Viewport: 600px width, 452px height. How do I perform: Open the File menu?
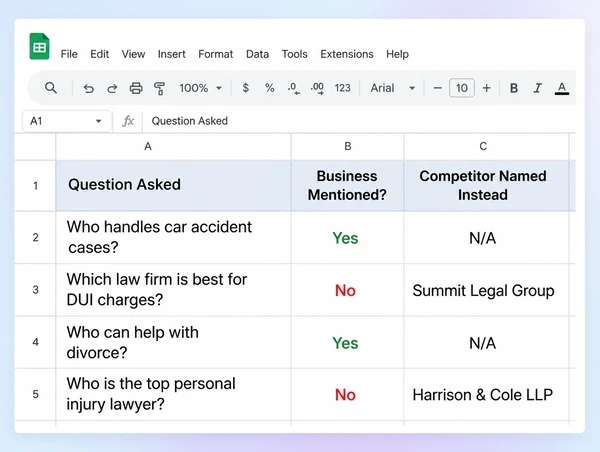[x=69, y=54]
